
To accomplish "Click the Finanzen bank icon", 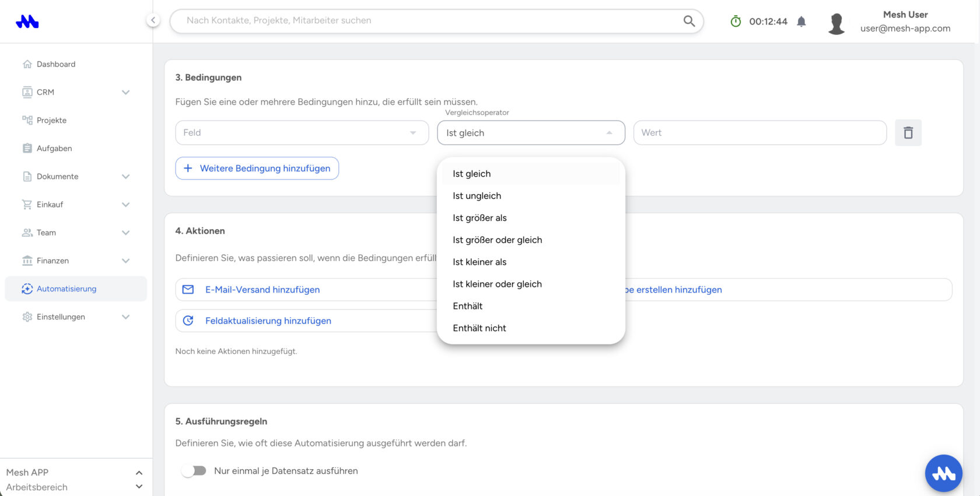I will [27, 261].
